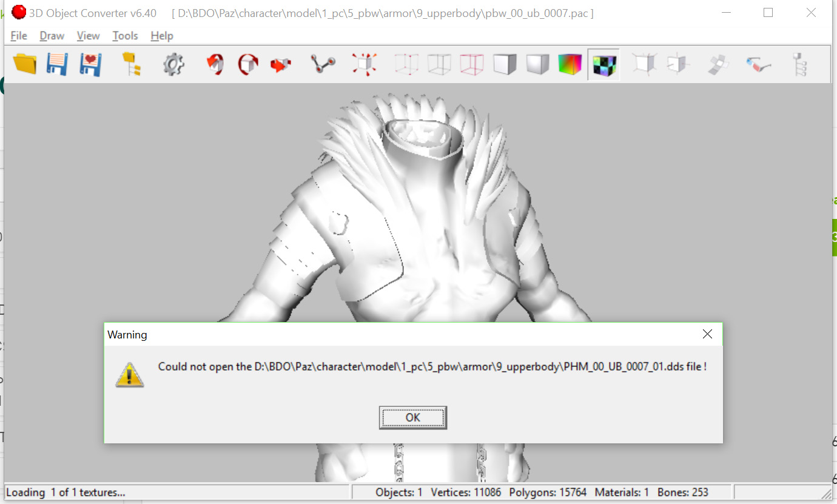This screenshot has width=837, height=504.
Task: Toggle textured display mode off
Action: pyautogui.click(x=603, y=64)
